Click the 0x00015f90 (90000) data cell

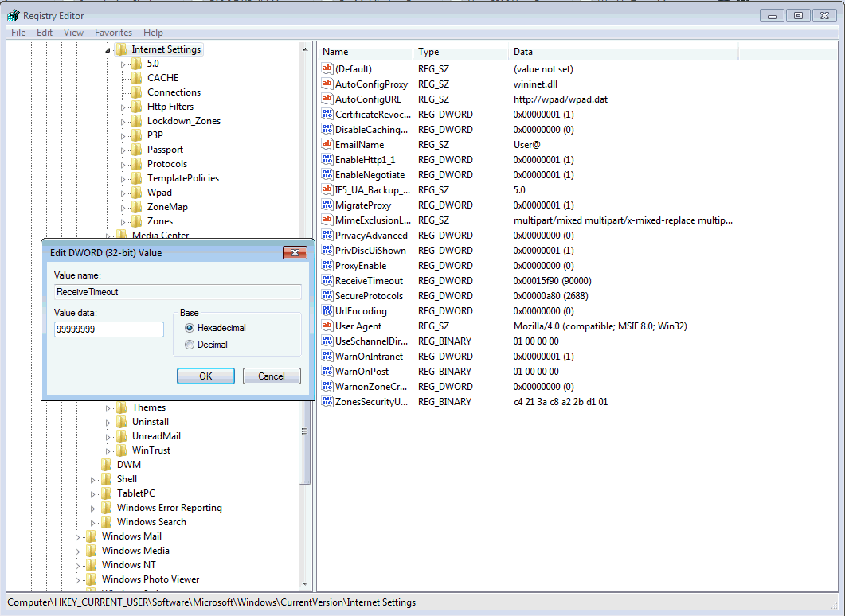tap(553, 281)
